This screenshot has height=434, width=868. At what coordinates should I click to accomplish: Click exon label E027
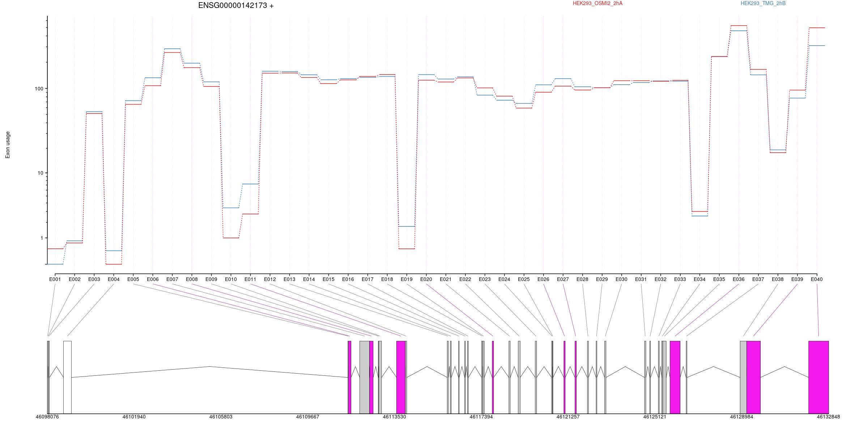tap(563, 279)
